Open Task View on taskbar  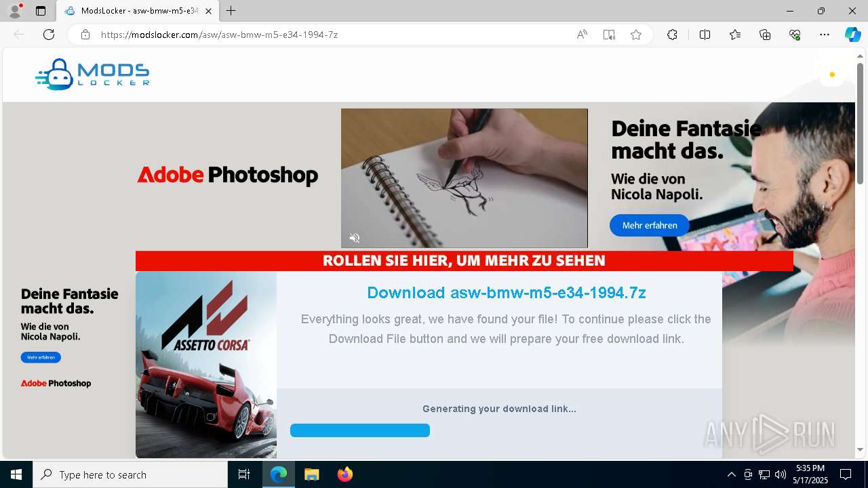tap(244, 474)
